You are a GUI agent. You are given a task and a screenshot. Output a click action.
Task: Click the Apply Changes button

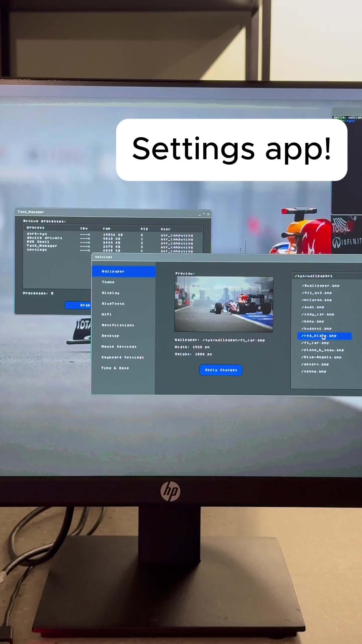point(221,370)
